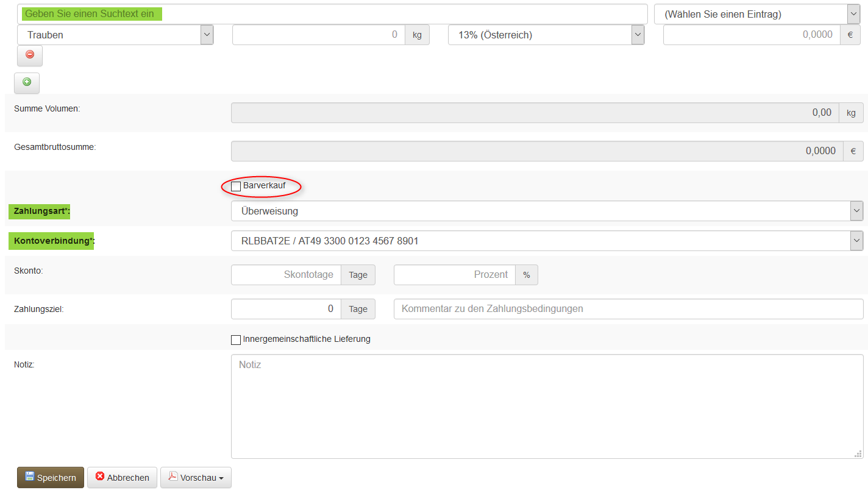This screenshot has width=868, height=493.
Task: Open the Vorschau PDF preview dropdown
Action: point(196,478)
